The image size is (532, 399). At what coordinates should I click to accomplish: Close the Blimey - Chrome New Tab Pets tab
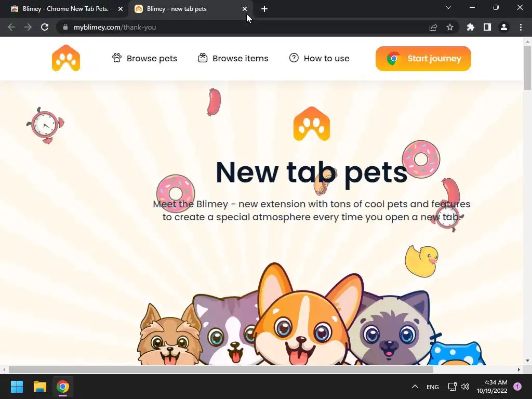tap(121, 9)
